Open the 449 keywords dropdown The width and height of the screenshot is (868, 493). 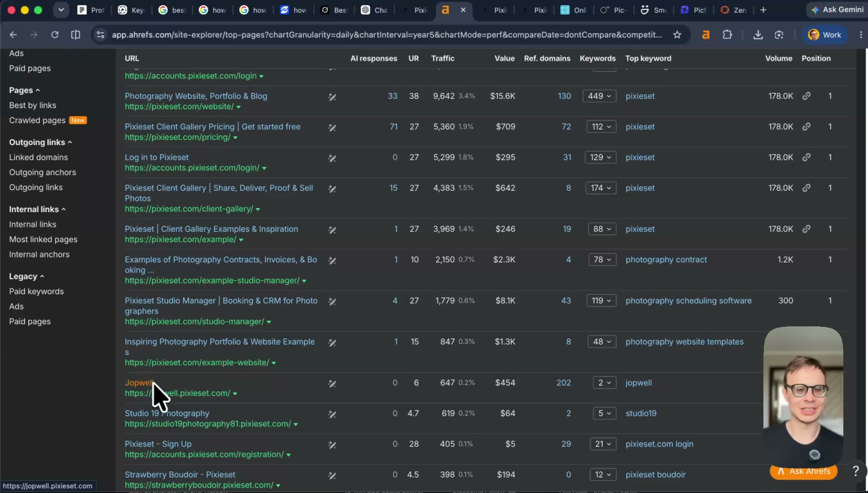[x=599, y=96]
